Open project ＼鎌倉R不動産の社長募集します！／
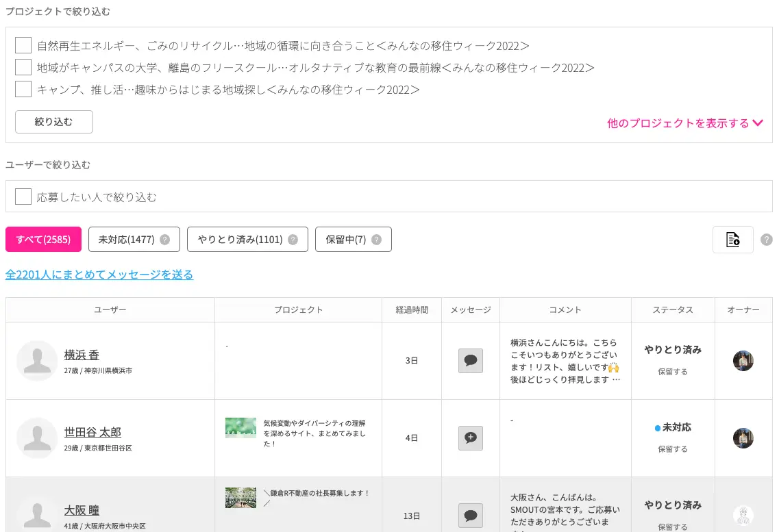The image size is (779, 532). tap(317, 498)
